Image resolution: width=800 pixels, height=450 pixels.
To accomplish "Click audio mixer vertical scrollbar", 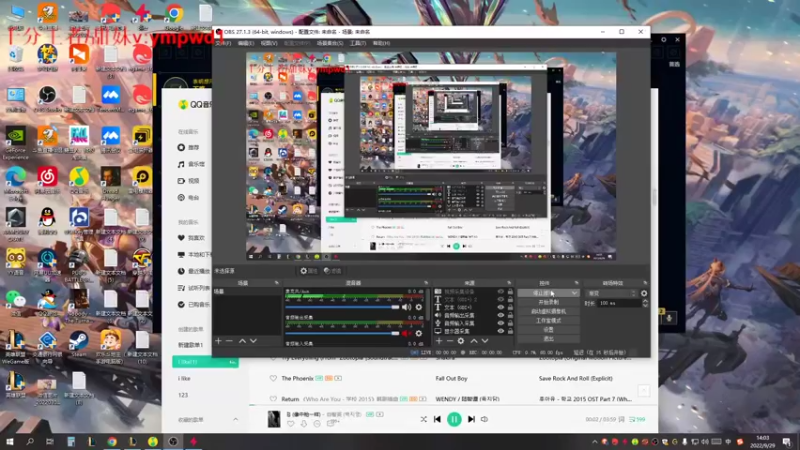I will (428, 304).
